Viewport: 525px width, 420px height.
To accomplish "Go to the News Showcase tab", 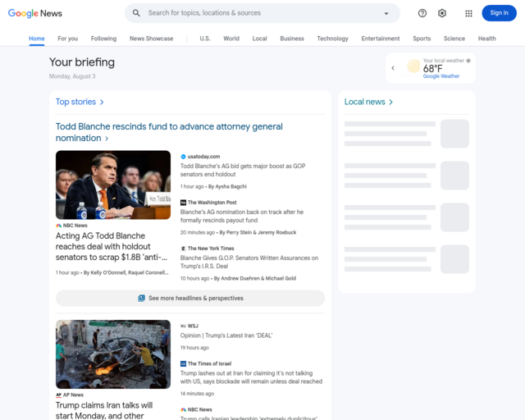I will pyautogui.click(x=151, y=39).
